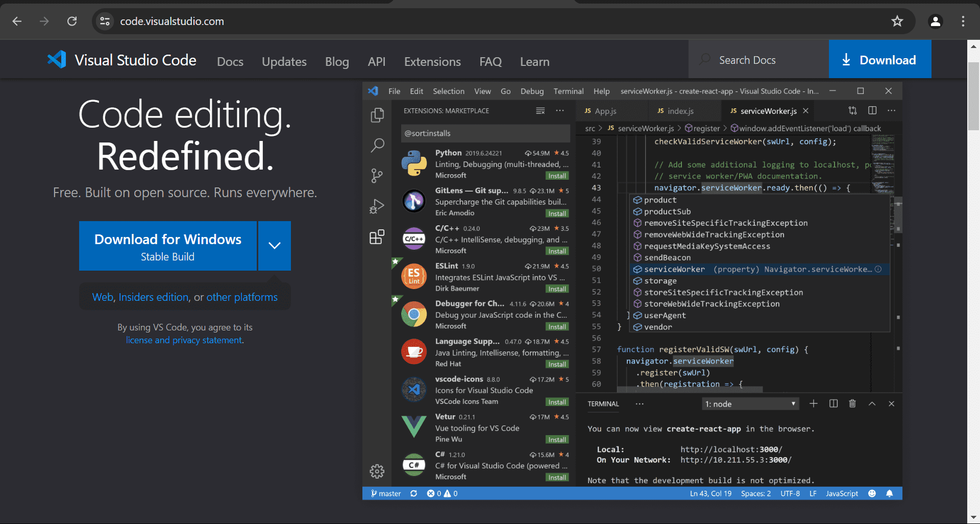This screenshot has width=980, height=524.
Task: Open the Blog navigation item
Action: [337, 62]
